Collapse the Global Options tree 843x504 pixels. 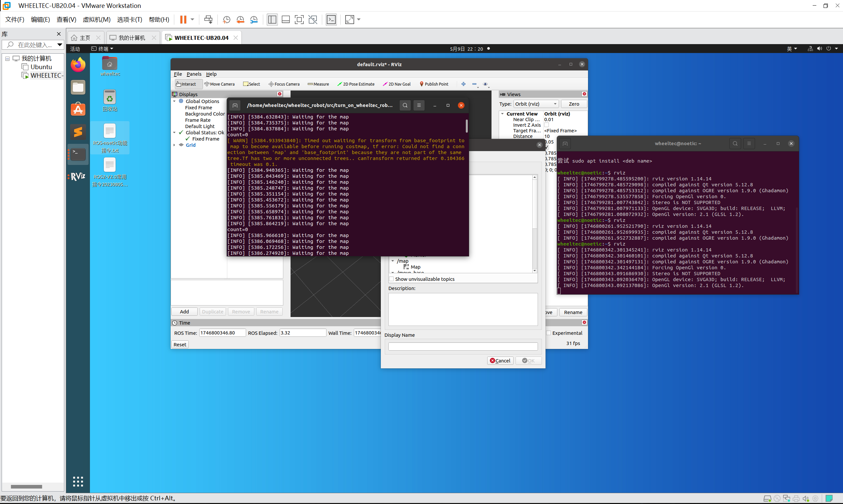coord(174,101)
